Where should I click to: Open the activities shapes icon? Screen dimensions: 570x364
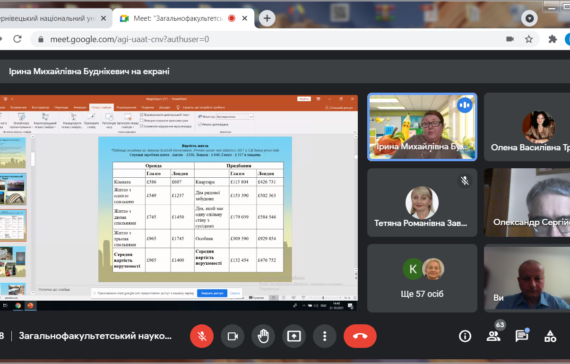550,336
